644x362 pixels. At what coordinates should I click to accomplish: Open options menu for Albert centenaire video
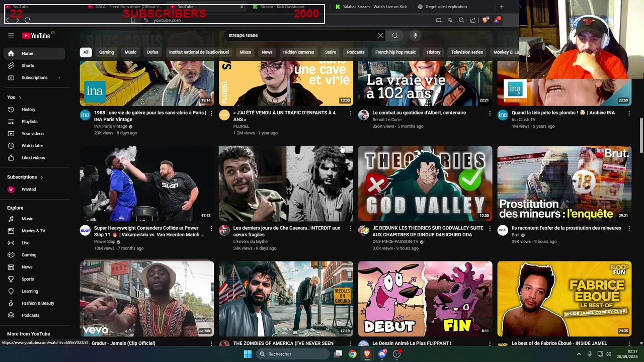pos(490,113)
